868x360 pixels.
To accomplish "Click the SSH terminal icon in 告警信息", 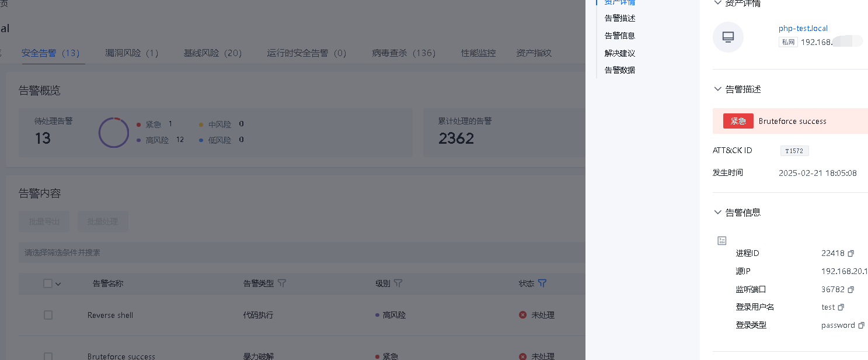I will tap(722, 241).
